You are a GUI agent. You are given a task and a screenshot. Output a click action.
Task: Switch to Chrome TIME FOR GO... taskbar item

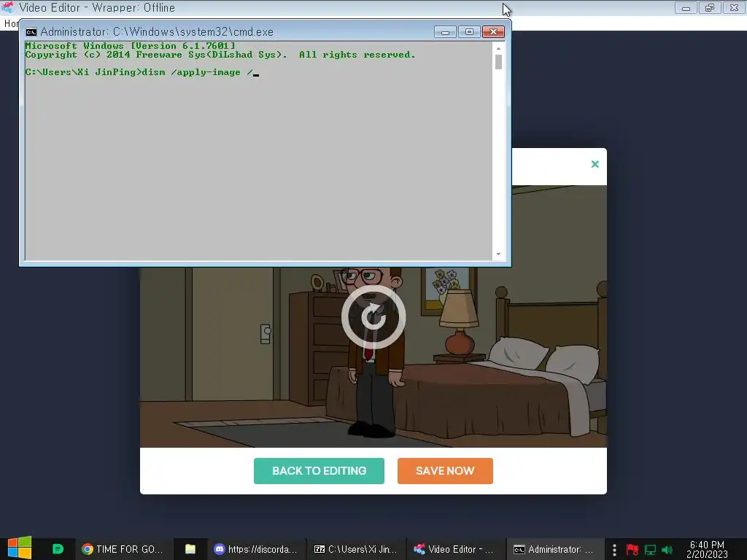[x=123, y=549]
